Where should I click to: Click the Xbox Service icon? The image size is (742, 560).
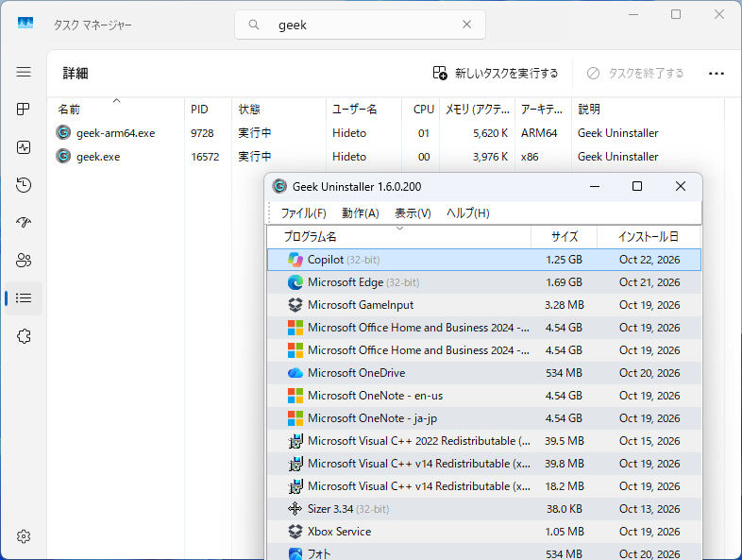click(295, 532)
